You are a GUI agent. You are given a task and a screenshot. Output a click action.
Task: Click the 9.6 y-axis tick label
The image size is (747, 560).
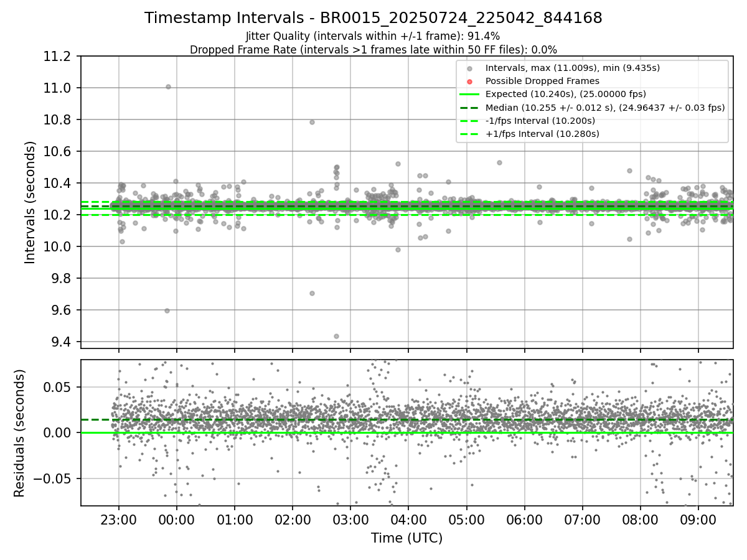point(62,310)
